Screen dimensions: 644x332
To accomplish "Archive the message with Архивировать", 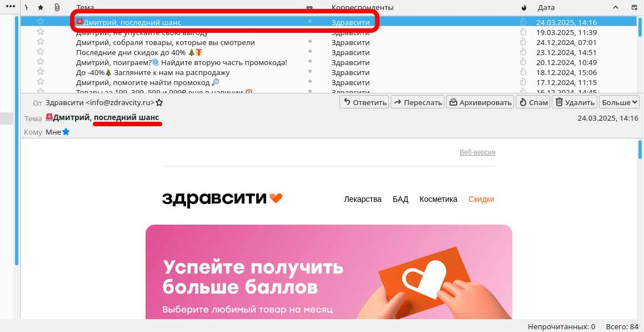I will click(x=480, y=102).
